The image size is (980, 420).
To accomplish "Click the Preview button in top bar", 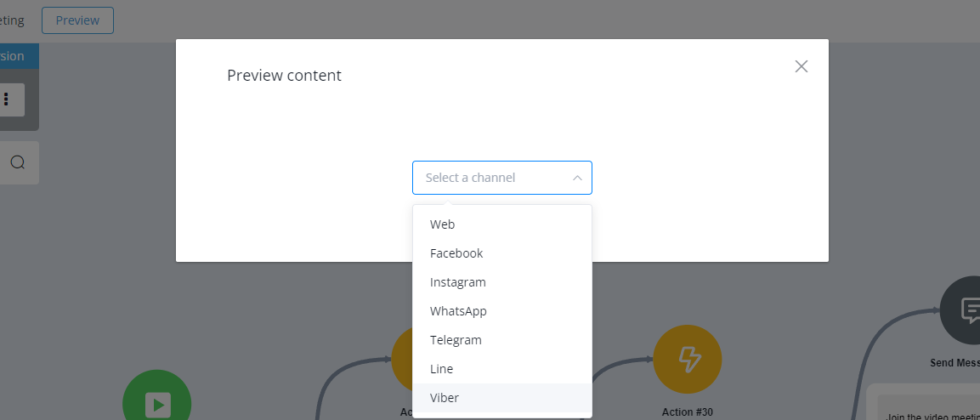I will click(x=77, y=20).
